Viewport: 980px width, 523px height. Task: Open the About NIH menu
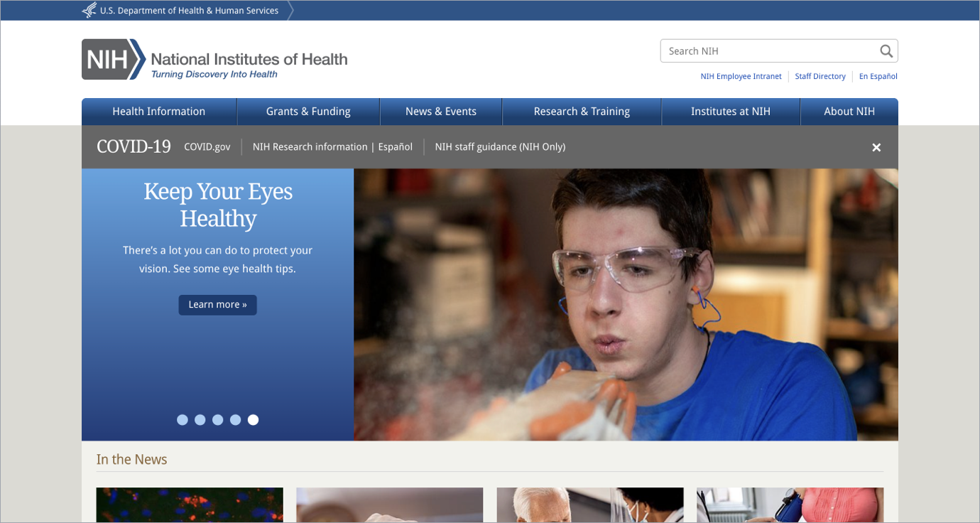(x=849, y=112)
